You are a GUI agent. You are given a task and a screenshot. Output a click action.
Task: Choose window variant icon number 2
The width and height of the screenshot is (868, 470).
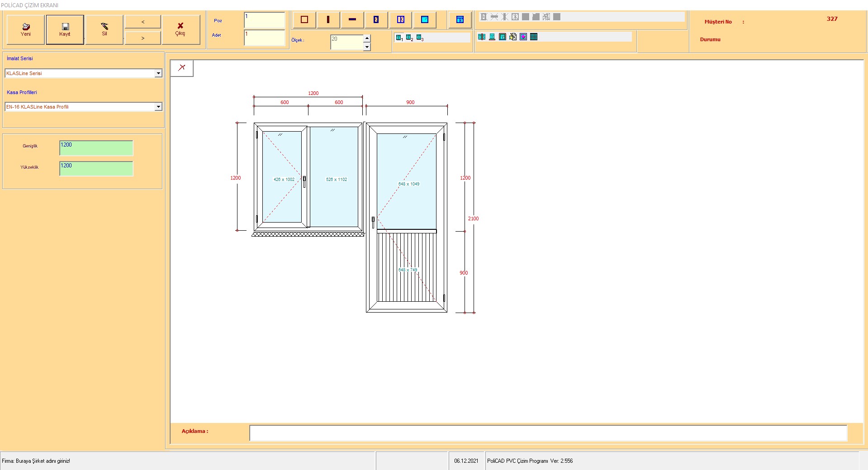tap(409, 38)
